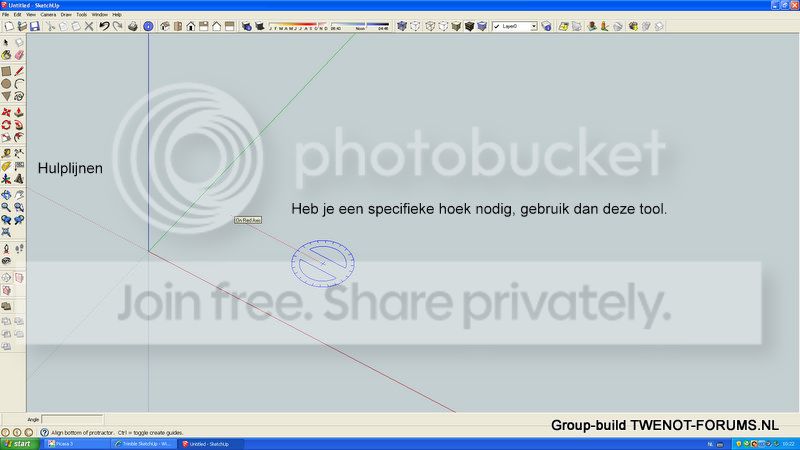Switch to Picasa 3 taskbar button
The image size is (800, 450).
pos(77,444)
